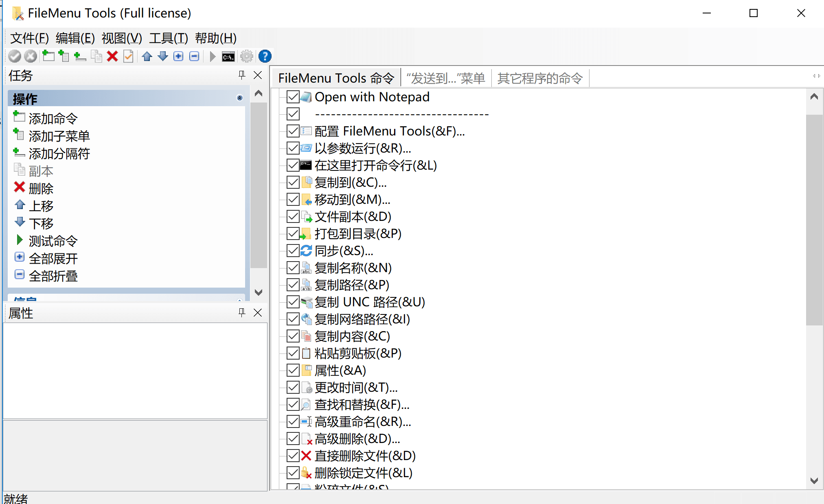The width and height of the screenshot is (824, 504).
Task: Uncheck the 同步(&S) command
Action: [x=293, y=251]
